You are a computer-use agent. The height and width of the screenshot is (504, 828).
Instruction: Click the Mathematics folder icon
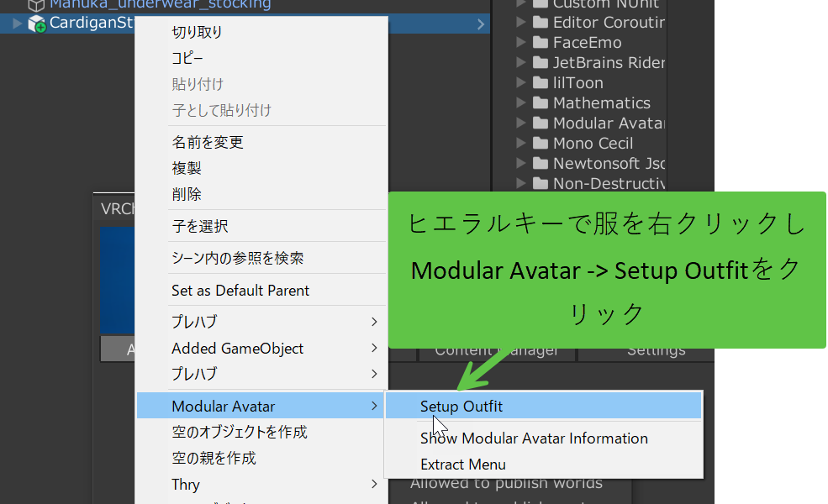point(541,102)
